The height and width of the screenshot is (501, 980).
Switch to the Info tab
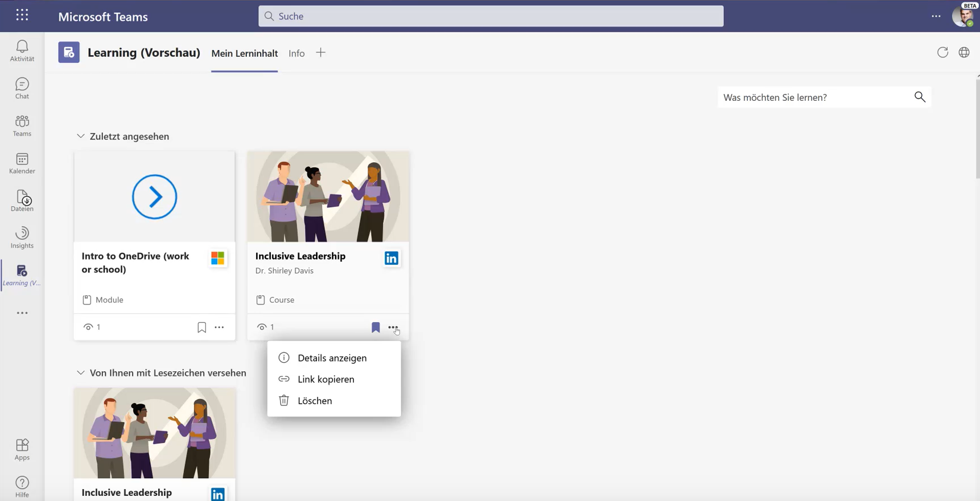297,53
